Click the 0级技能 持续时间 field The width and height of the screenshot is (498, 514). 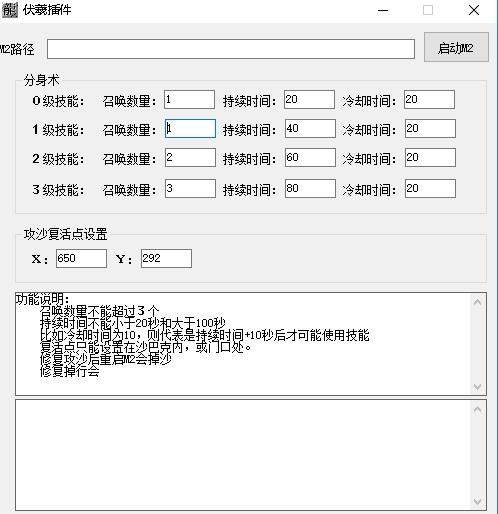tap(309, 99)
